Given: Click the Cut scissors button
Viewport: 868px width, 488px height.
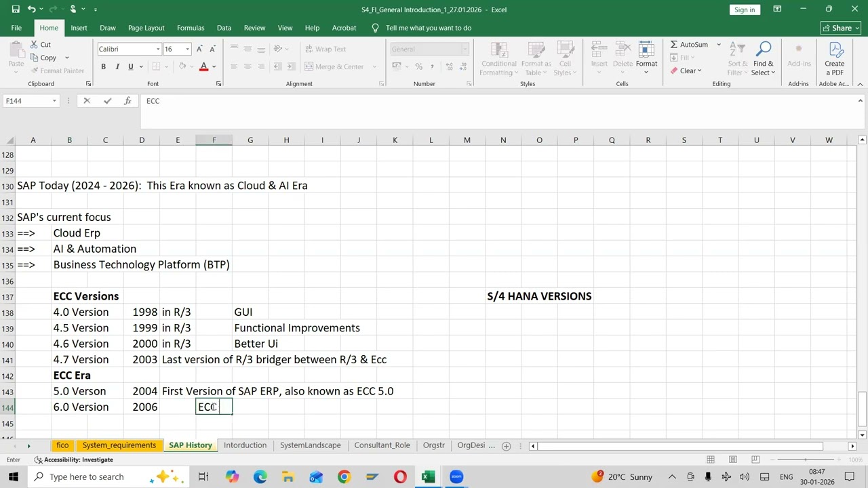Looking at the screenshot, I should pos(40,45).
